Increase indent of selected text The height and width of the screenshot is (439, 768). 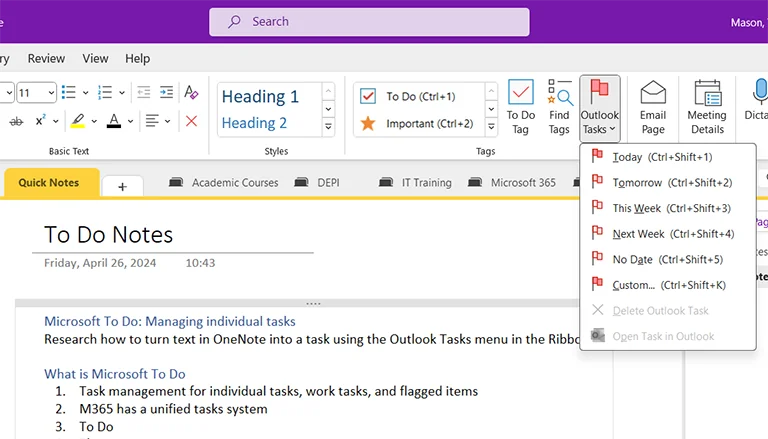[x=167, y=92]
